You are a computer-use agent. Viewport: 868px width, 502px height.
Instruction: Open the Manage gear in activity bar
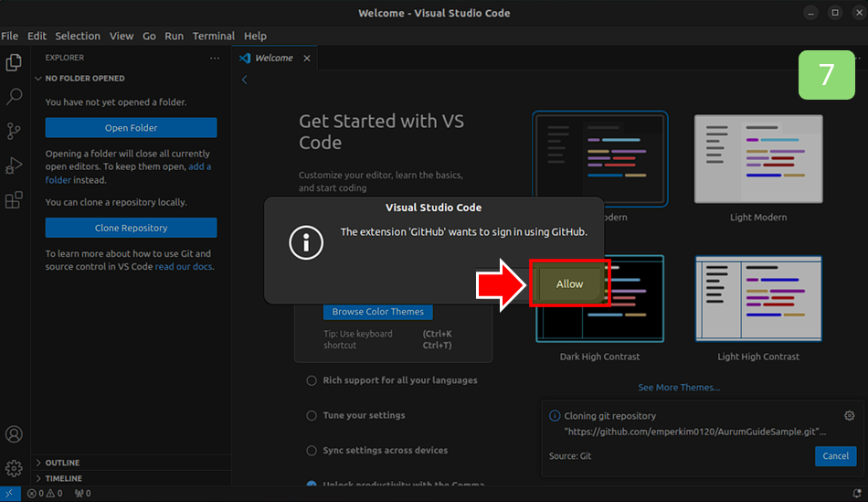(14, 468)
